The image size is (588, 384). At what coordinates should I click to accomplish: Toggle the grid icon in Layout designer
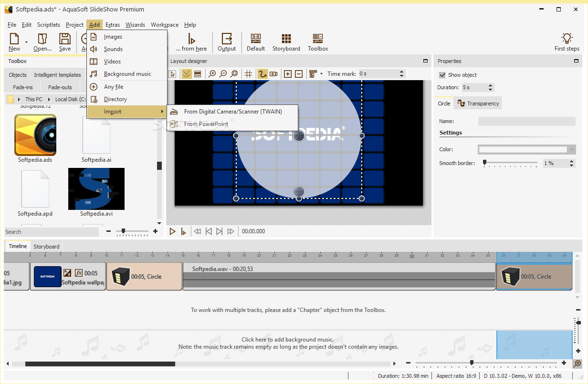[x=248, y=74]
